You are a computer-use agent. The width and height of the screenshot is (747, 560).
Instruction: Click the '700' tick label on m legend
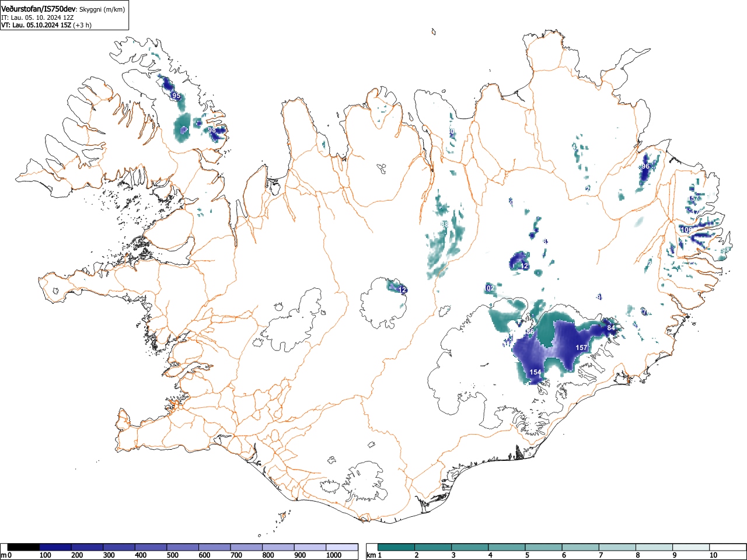point(236,555)
